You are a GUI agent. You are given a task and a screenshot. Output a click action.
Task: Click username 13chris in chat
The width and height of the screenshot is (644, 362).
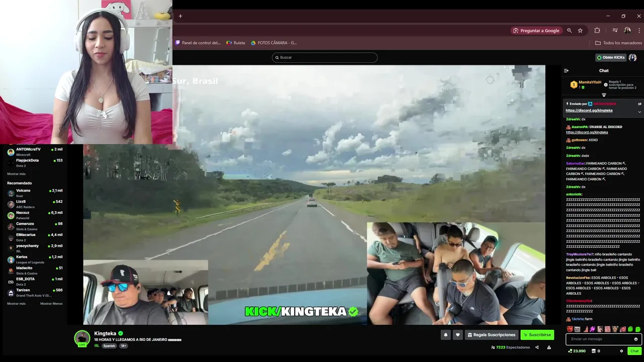pos(577,319)
